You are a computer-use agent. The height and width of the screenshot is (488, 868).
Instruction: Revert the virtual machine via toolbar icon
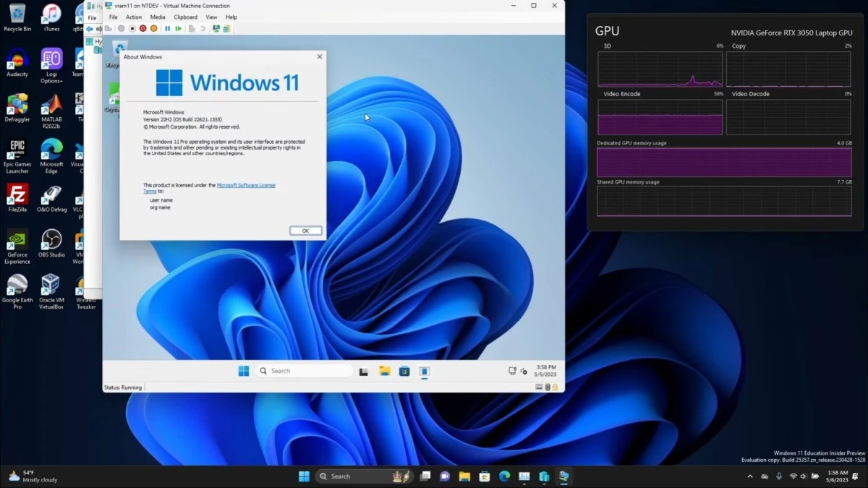coord(203,28)
